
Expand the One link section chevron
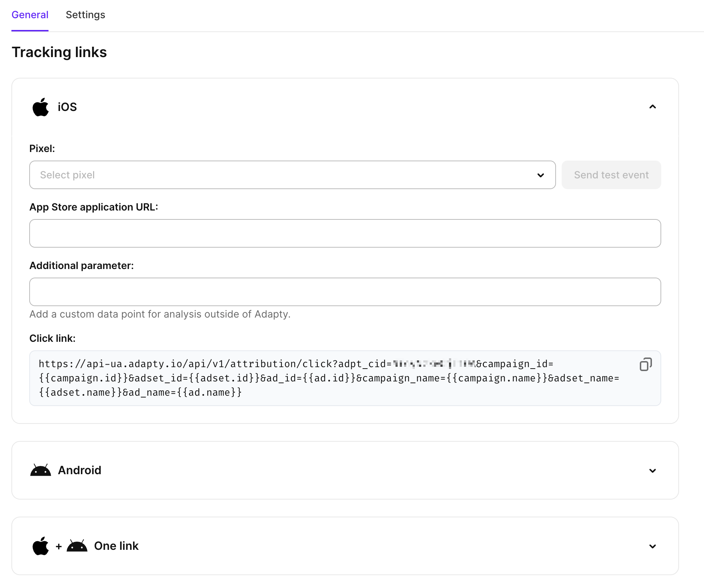pos(652,546)
